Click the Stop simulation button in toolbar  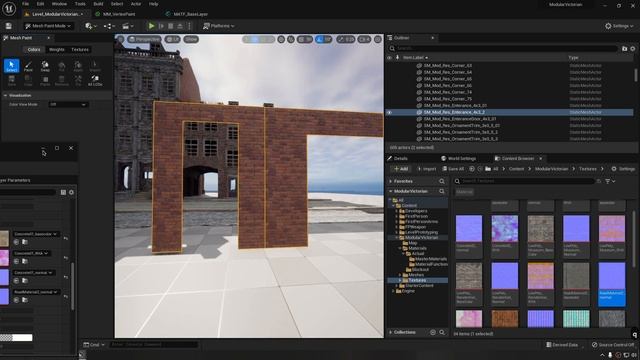(x=171, y=26)
